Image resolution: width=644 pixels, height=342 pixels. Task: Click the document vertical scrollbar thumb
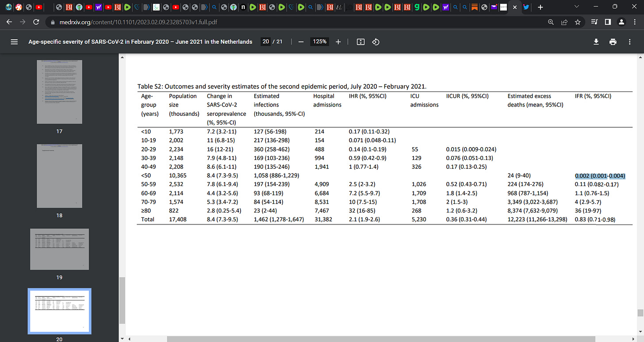[640, 313]
